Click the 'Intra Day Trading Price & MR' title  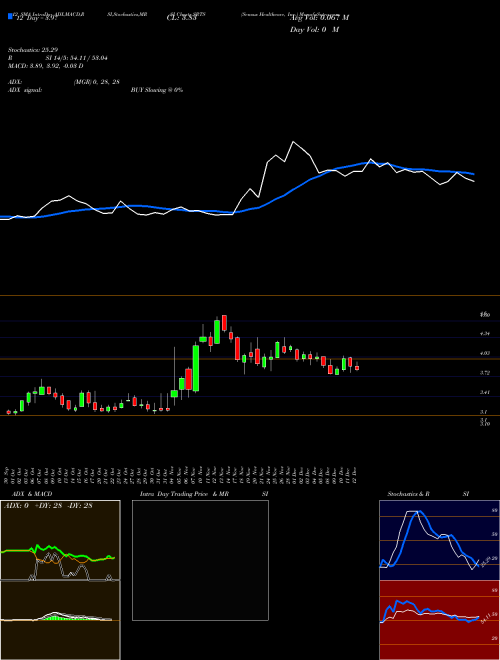click(x=185, y=494)
